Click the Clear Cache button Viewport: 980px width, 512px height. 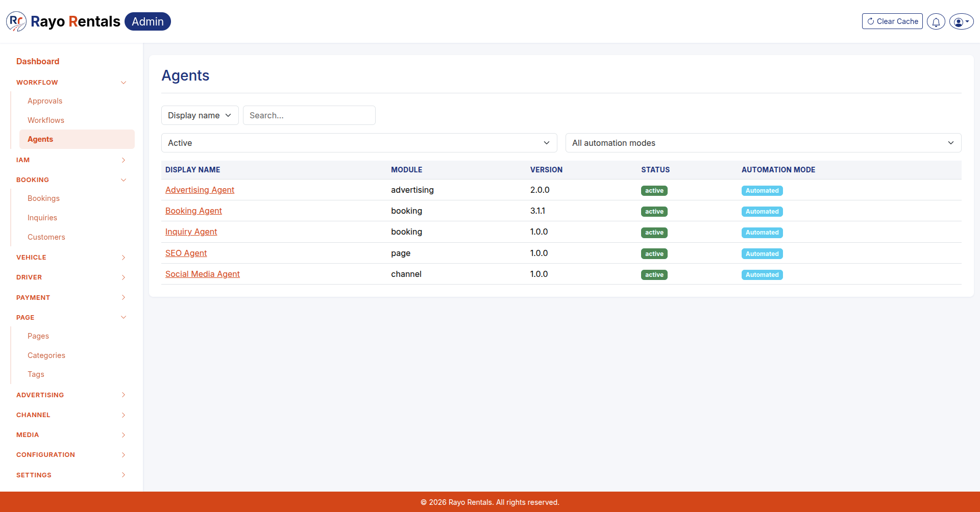[x=892, y=21]
